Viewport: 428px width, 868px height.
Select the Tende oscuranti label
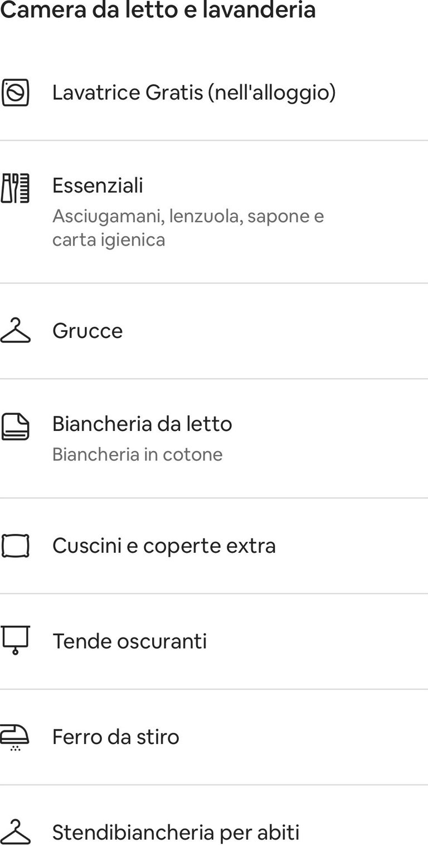[129, 641]
